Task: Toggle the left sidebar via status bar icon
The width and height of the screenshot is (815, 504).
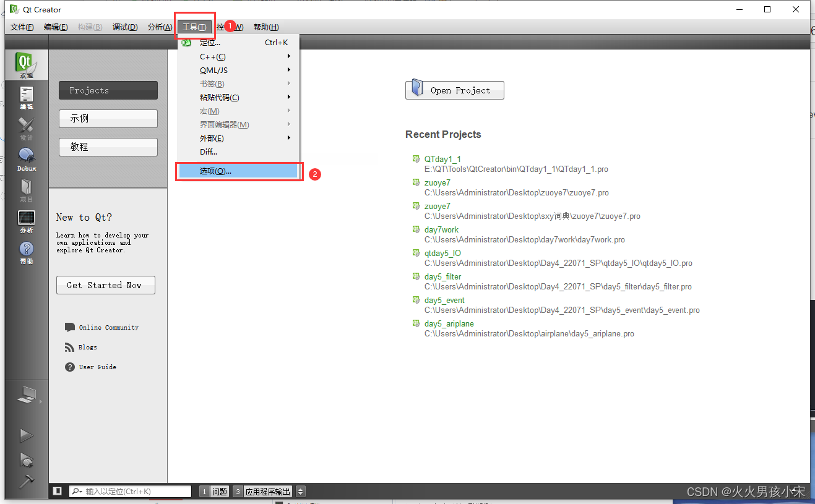Action: [x=57, y=491]
